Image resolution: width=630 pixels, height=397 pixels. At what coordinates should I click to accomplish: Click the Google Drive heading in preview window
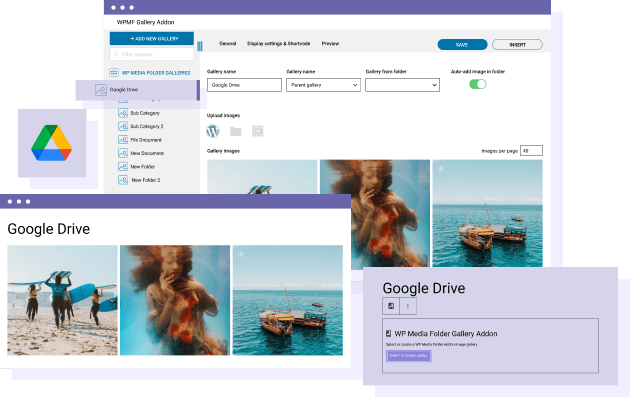[x=49, y=229]
